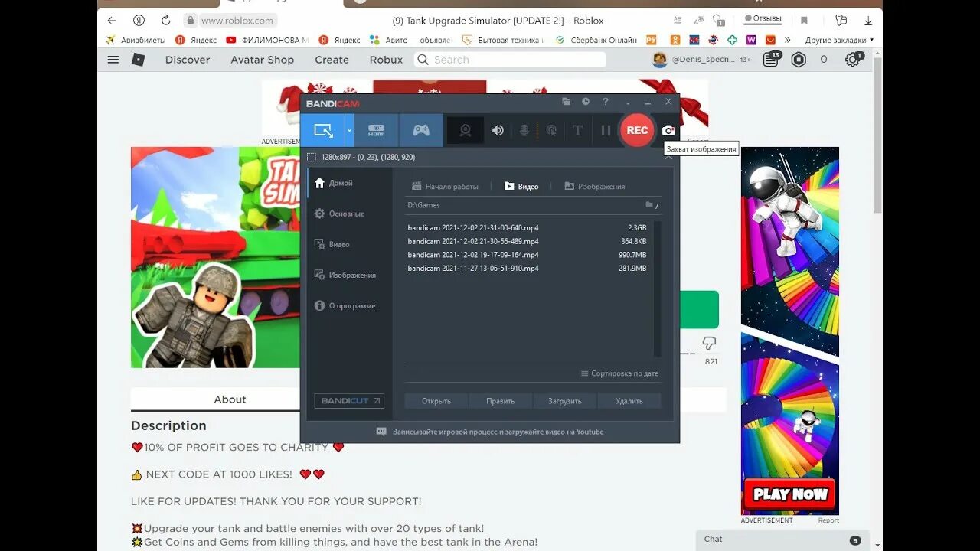This screenshot has width=980, height=551.
Task: Switch to HDMI device recording mode
Action: pyautogui.click(x=376, y=130)
